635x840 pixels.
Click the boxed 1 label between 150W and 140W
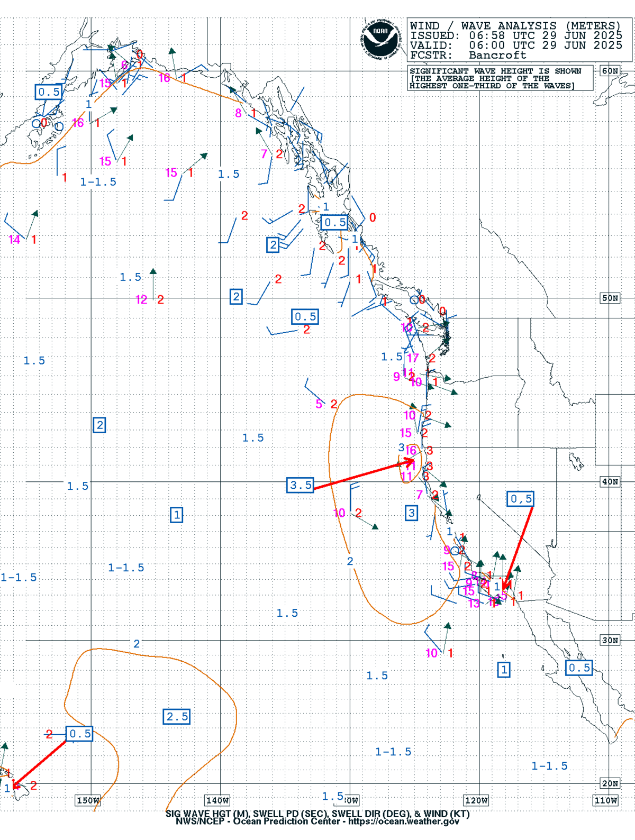pos(177,515)
